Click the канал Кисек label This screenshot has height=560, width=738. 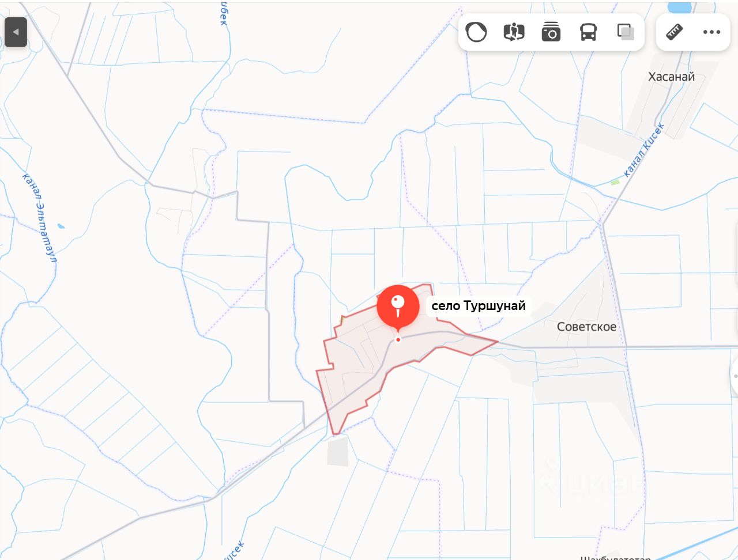pyautogui.click(x=645, y=150)
